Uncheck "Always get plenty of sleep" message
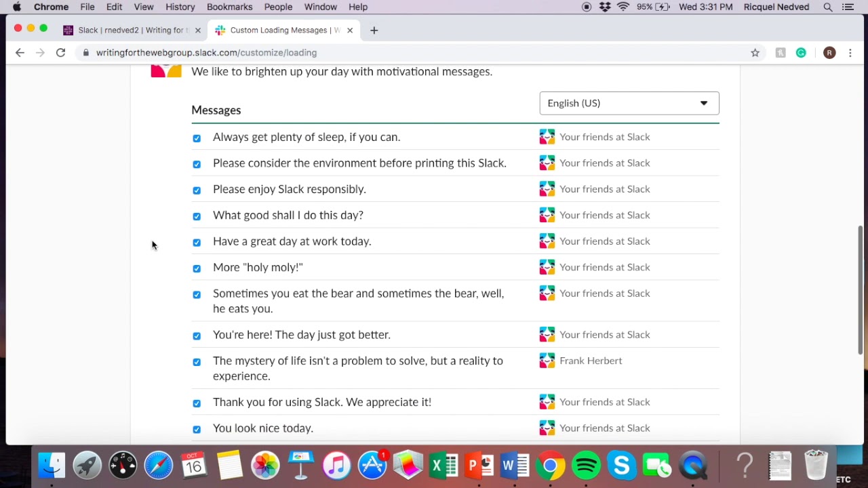This screenshot has height=488, width=868. click(197, 138)
